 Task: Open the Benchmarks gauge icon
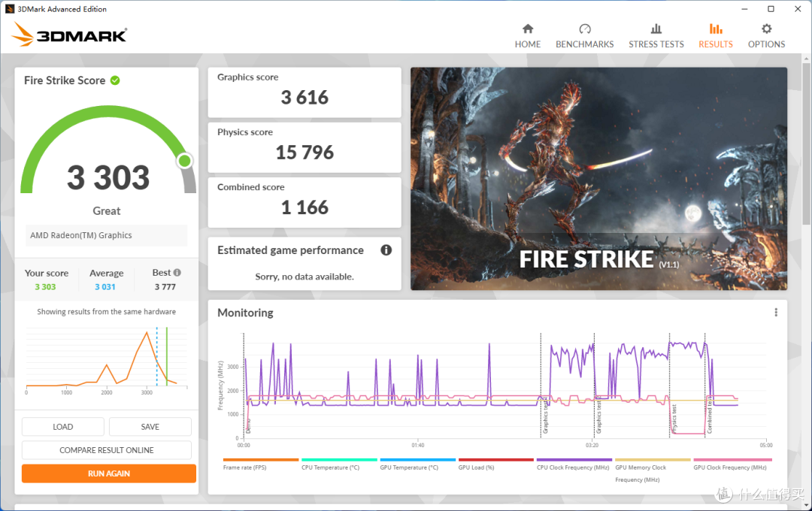pyautogui.click(x=585, y=29)
